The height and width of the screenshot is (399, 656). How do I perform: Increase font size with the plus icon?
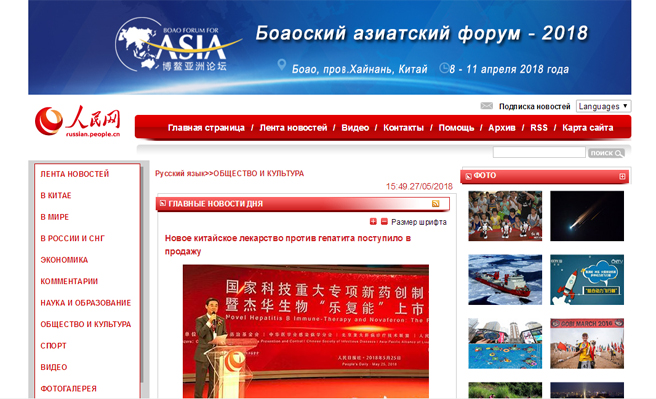coord(373,222)
